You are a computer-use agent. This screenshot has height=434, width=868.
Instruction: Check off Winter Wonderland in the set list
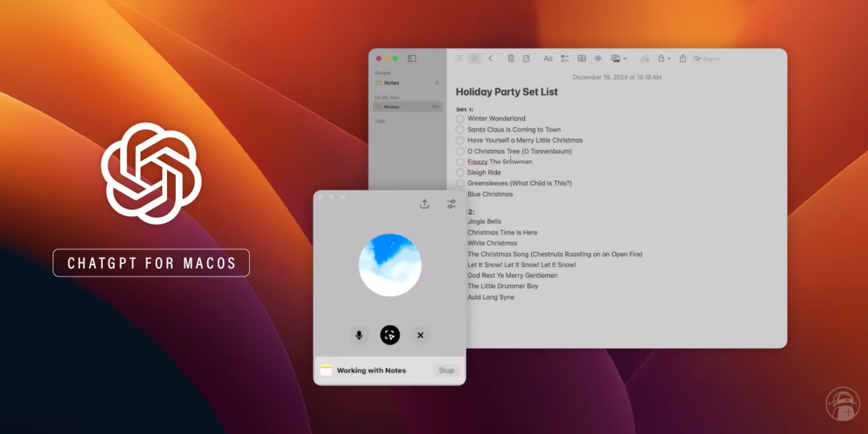pos(460,118)
